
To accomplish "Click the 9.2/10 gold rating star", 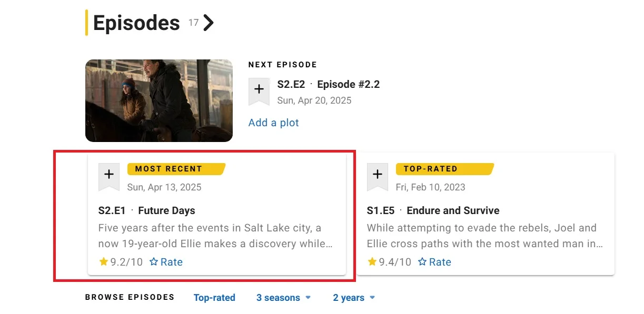I will point(104,262).
